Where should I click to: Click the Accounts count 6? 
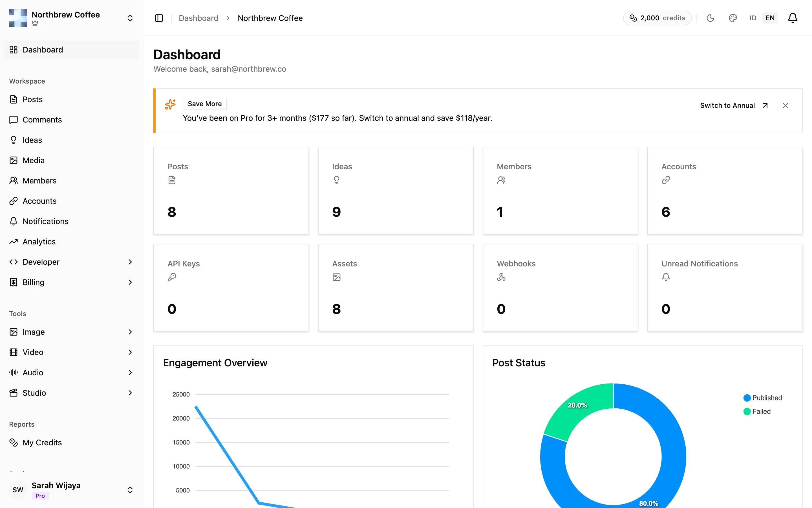pyautogui.click(x=666, y=212)
